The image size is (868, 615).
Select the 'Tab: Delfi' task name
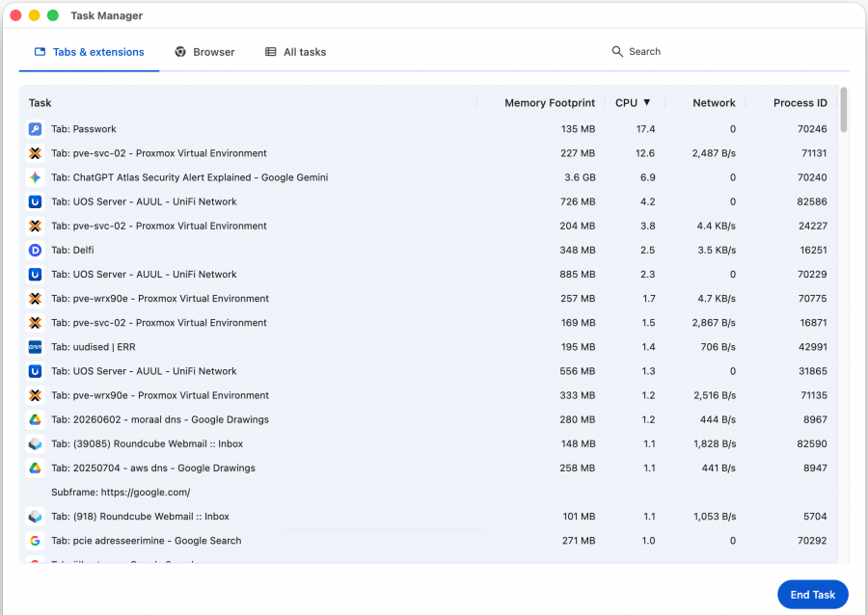point(72,250)
